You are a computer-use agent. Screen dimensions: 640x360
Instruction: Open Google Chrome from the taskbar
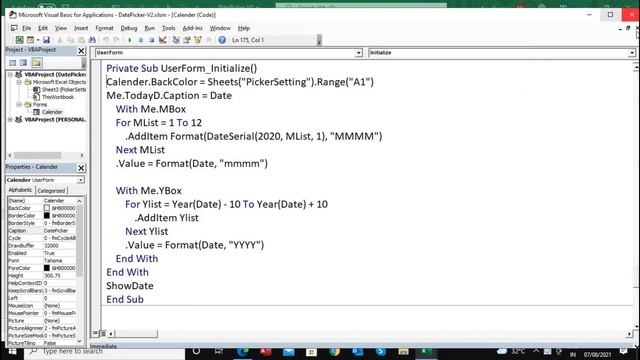(x=335, y=351)
